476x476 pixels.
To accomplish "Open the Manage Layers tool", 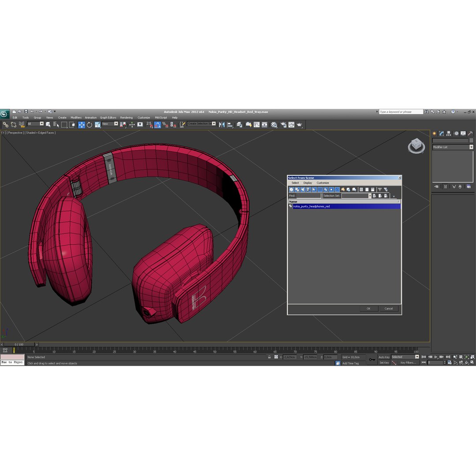I will pyautogui.click(x=239, y=124).
